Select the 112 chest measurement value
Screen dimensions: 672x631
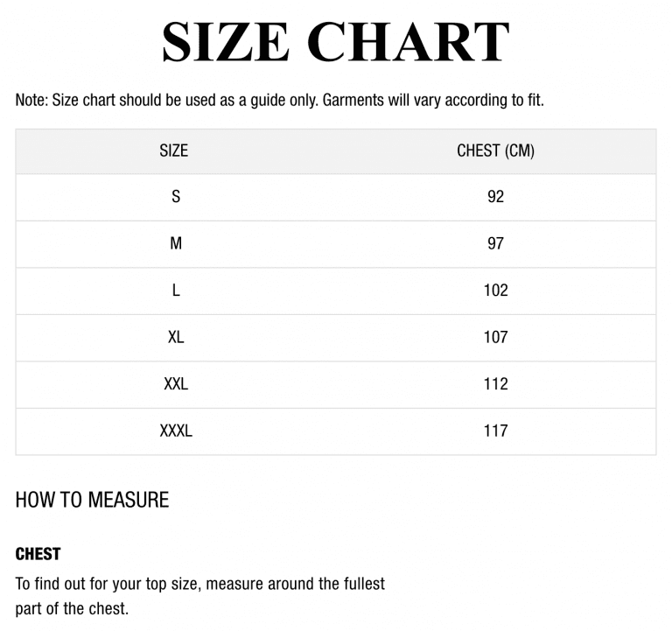point(495,384)
